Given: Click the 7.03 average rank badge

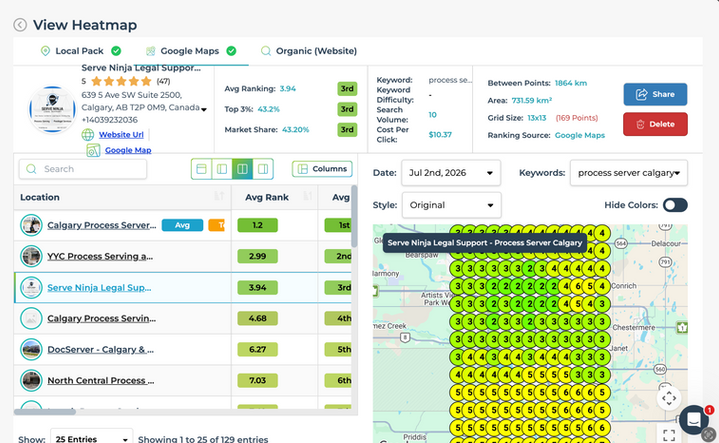Looking at the screenshot, I should click(257, 381).
